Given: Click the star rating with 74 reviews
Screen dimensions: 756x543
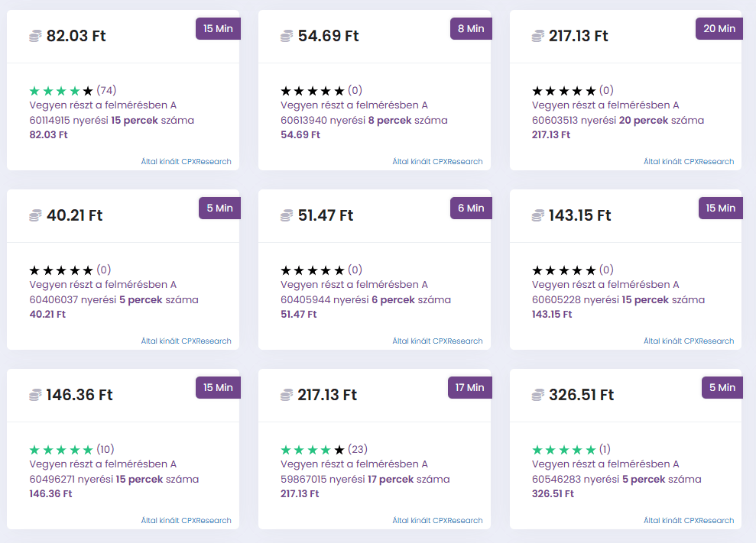Looking at the screenshot, I should [61, 90].
